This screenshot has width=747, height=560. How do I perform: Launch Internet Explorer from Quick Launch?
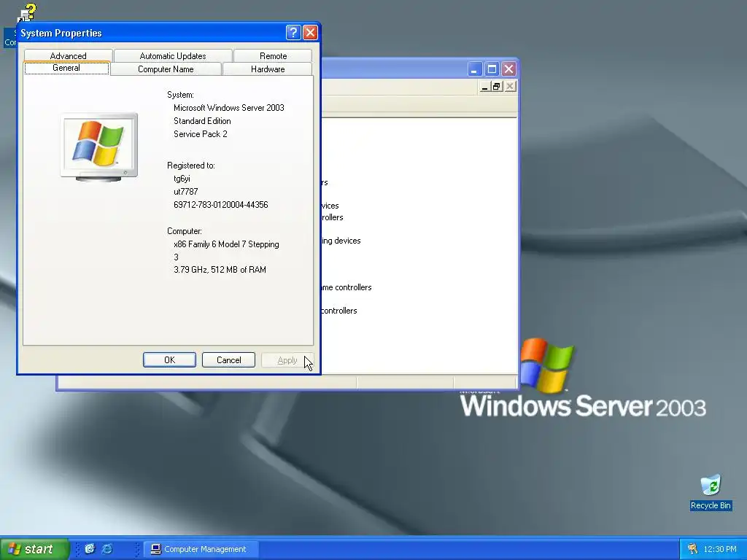(x=108, y=548)
